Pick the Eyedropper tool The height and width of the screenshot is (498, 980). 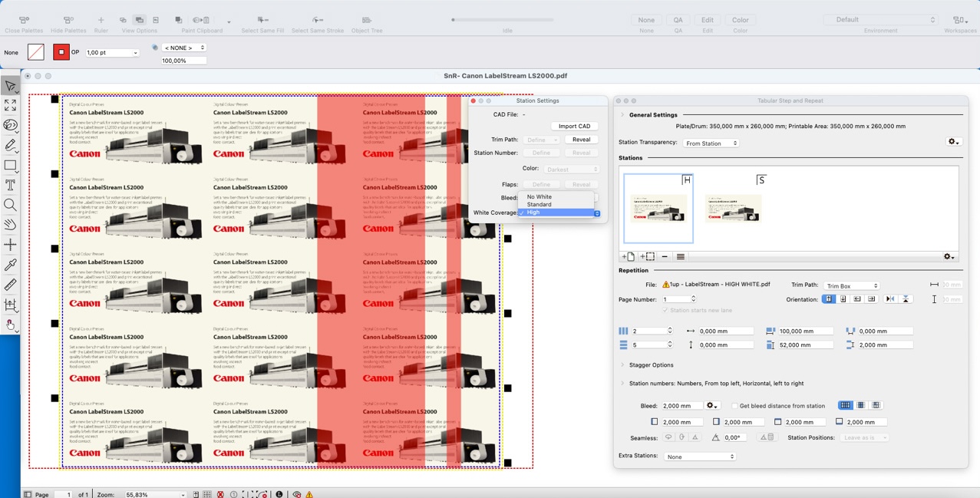(10, 265)
